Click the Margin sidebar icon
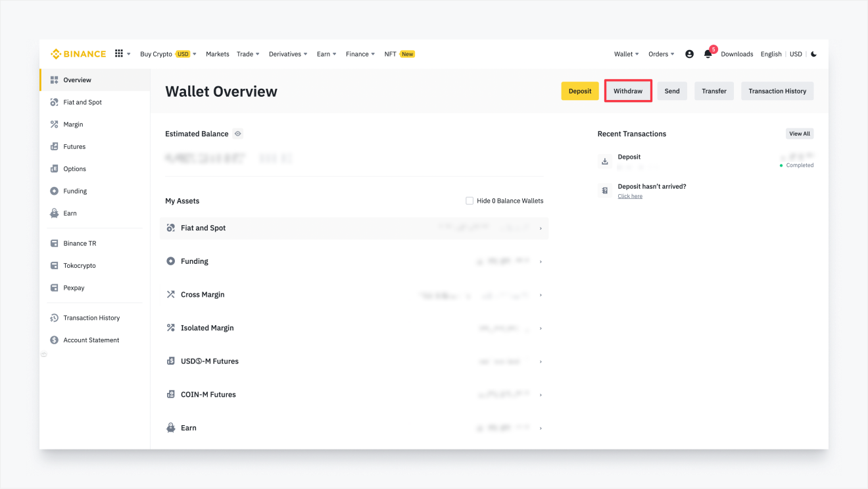Image resolution: width=868 pixels, height=489 pixels. tap(55, 124)
